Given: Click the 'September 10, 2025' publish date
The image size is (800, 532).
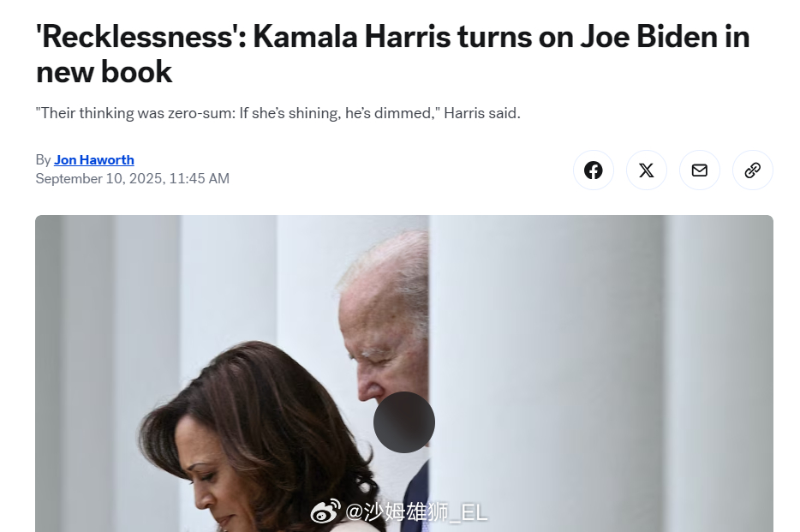Looking at the screenshot, I should (x=100, y=178).
